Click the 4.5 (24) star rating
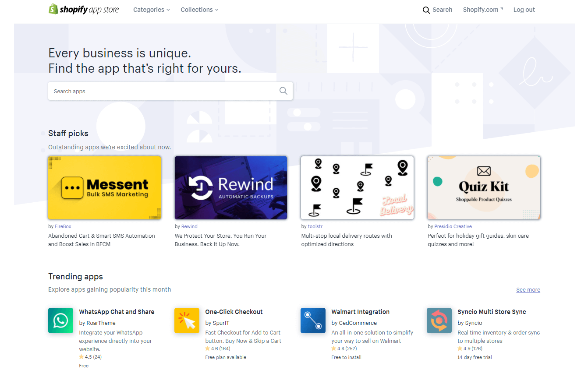The width and height of the screenshot is (588, 377). [x=90, y=357]
